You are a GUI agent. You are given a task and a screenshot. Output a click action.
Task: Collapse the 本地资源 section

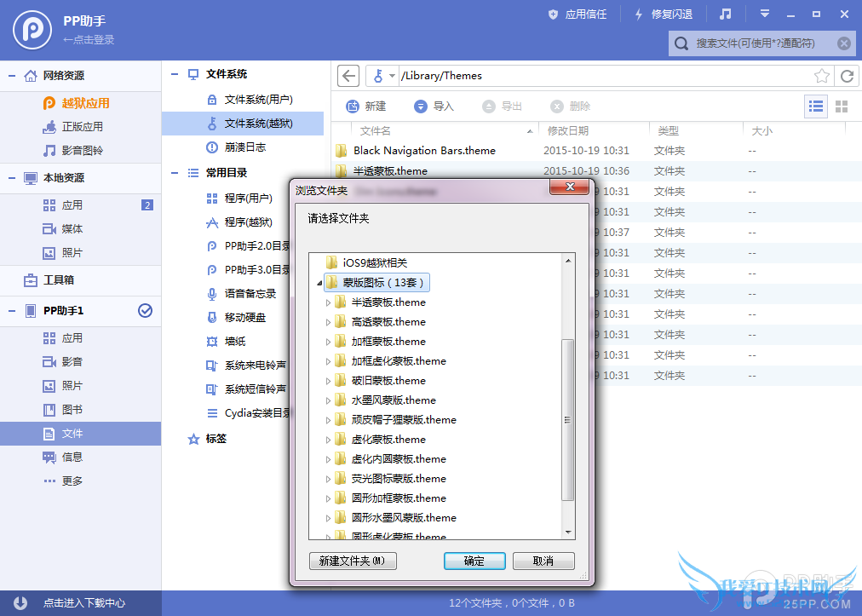pyautogui.click(x=12, y=178)
